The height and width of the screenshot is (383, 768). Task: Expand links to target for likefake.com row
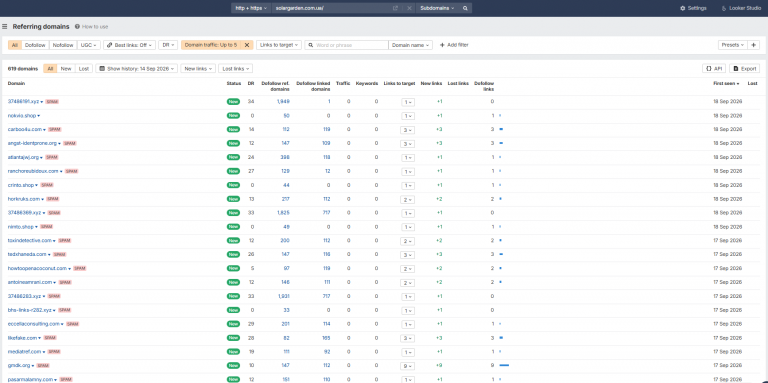click(408, 338)
